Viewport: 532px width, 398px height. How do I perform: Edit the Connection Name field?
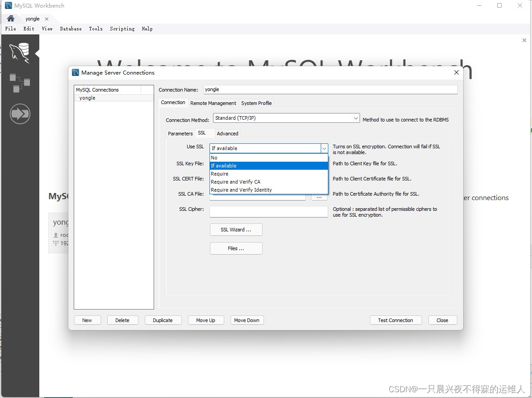point(331,90)
